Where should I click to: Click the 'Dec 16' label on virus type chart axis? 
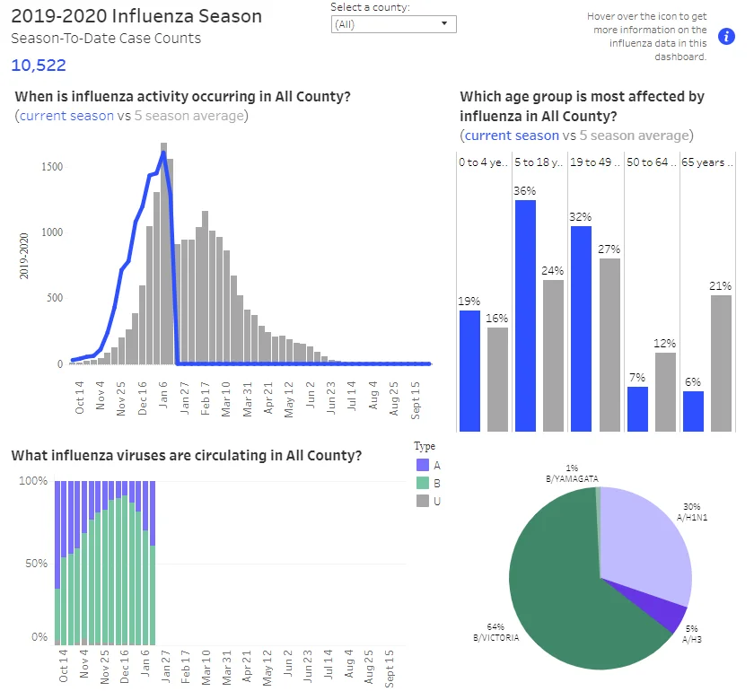[x=124, y=666]
